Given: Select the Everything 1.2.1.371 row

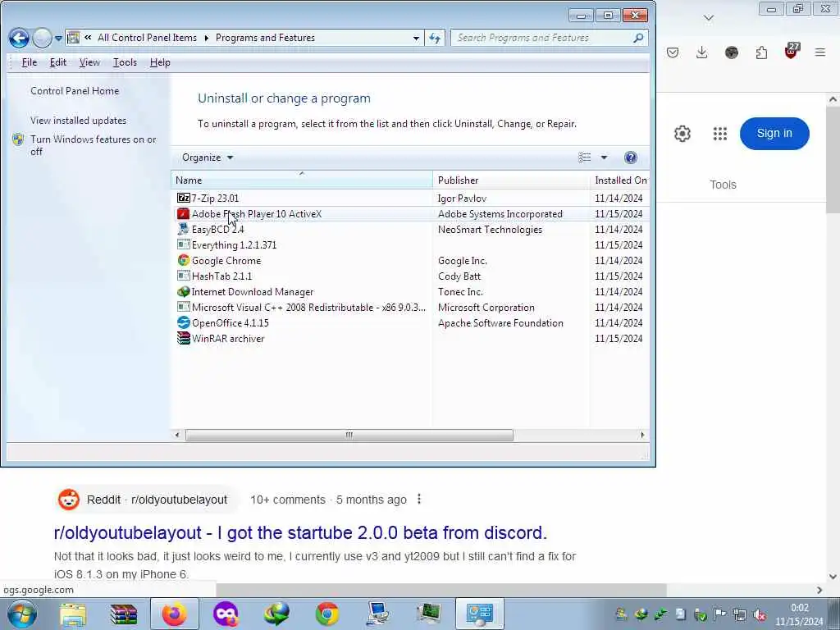Looking at the screenshot, I should pos(410,244).
